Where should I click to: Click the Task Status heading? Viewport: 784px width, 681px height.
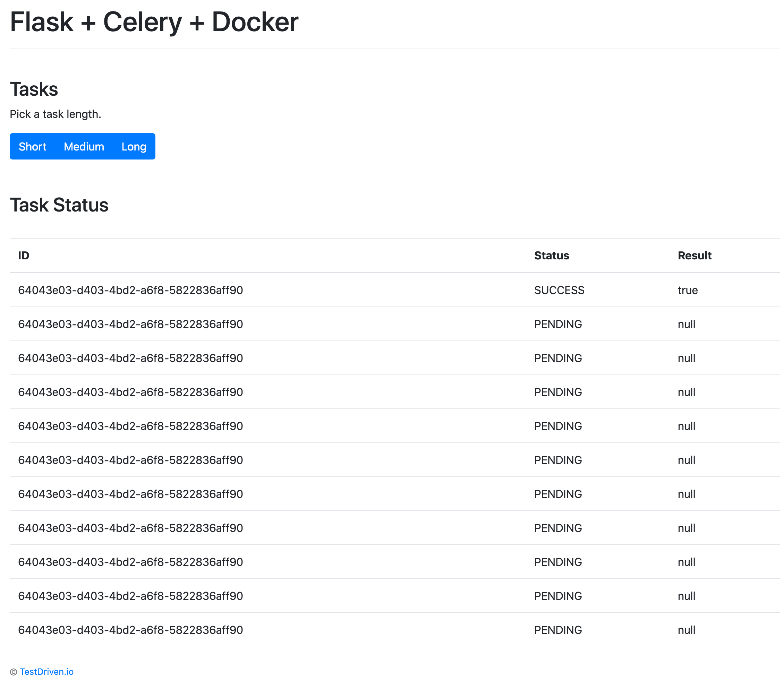coord(59,205)
